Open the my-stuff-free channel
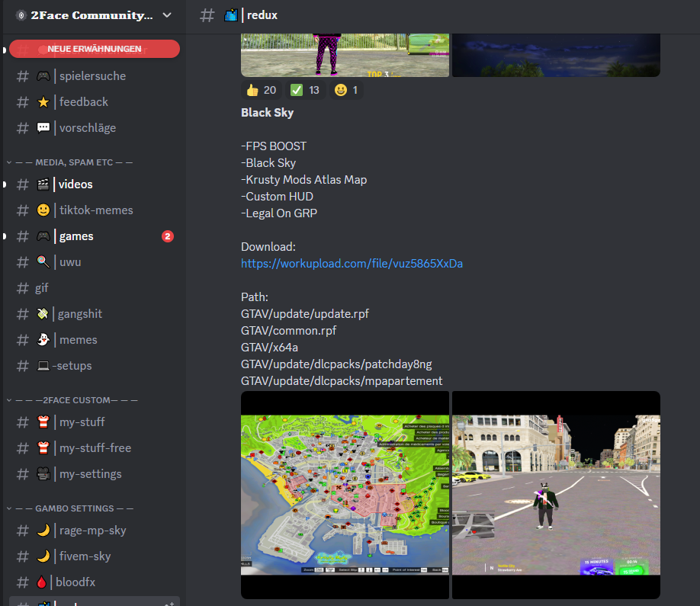Viewport: 700px width, 606px height. tap(95, 448)
